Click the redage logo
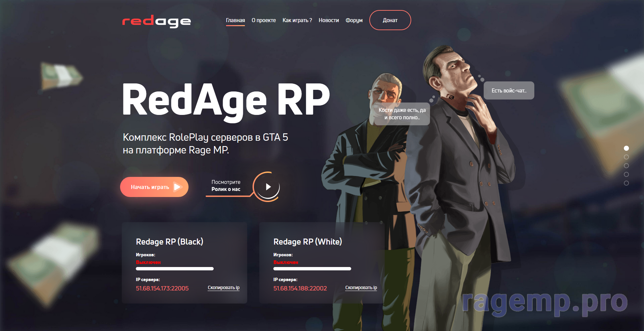 click(x=156, y=21)
